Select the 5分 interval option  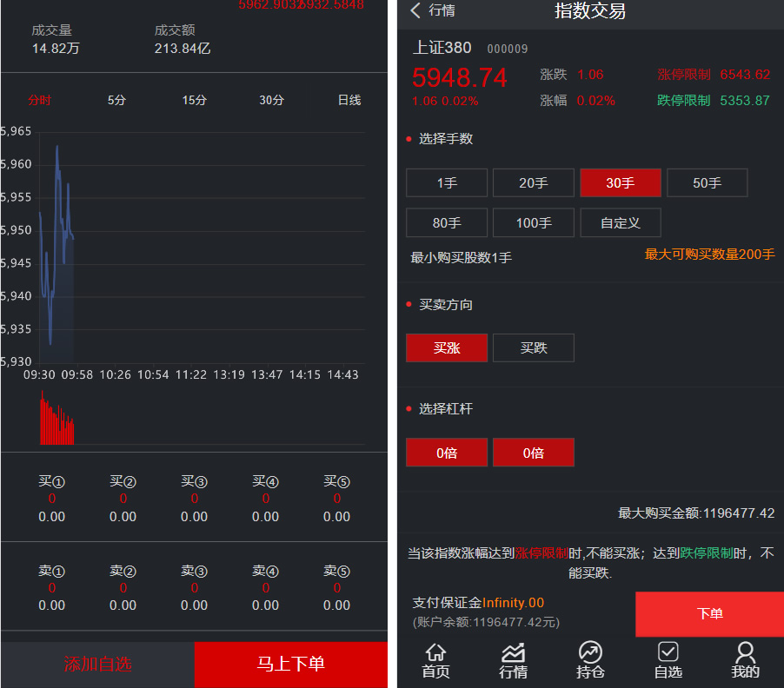click(116, 100)
